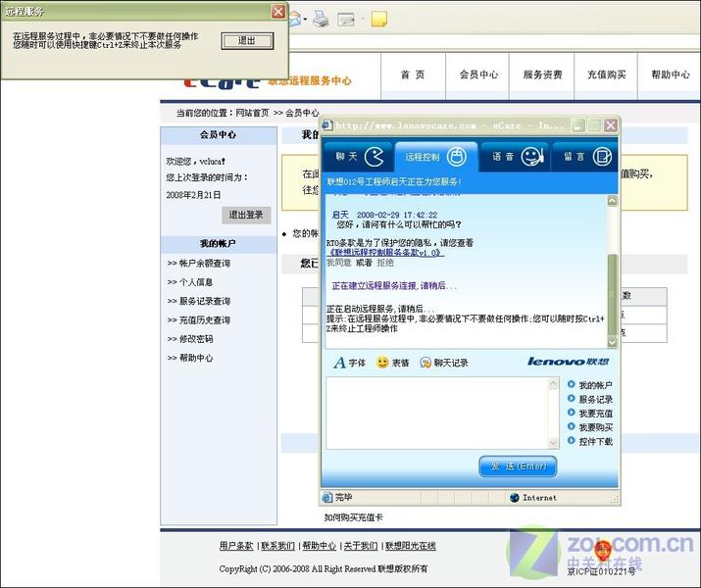
Task: Click the 退出 button in remote service dialog
Action: [x=247, y=40]
